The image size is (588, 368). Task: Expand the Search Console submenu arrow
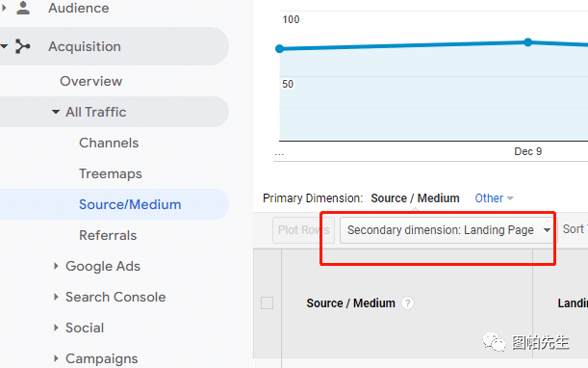click(x=56, y=297)
